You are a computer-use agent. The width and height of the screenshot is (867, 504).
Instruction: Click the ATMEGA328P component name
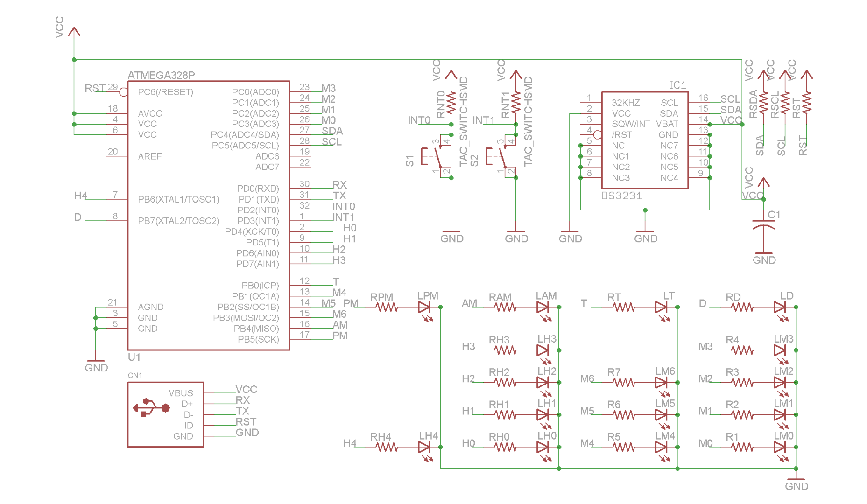tap(162, 75)
